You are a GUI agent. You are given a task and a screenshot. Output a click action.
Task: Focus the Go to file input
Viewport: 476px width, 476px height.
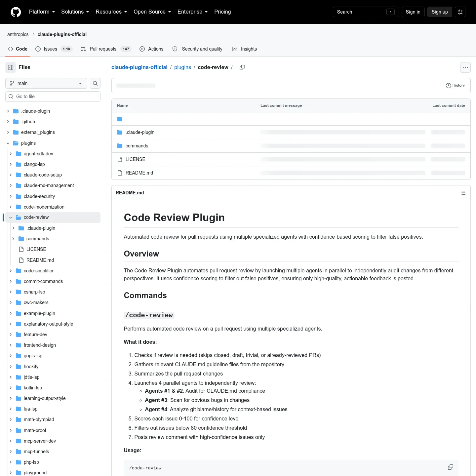(53, 97)
